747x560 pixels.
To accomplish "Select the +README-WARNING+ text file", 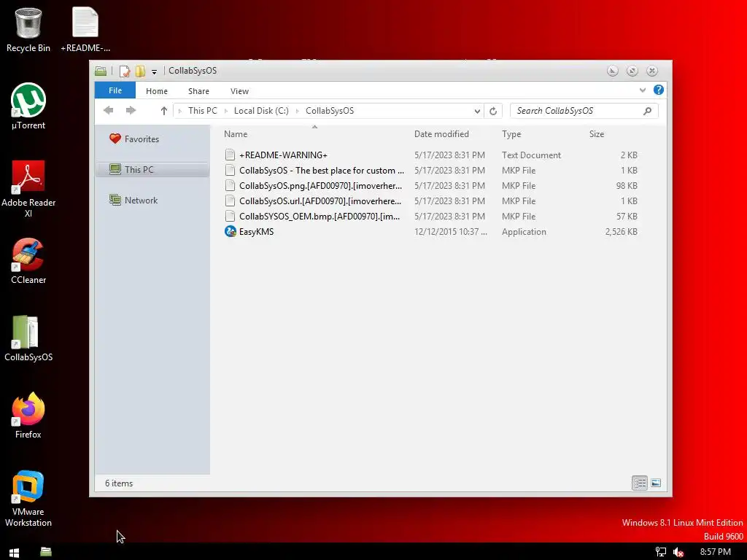I will tap(283, 155).
